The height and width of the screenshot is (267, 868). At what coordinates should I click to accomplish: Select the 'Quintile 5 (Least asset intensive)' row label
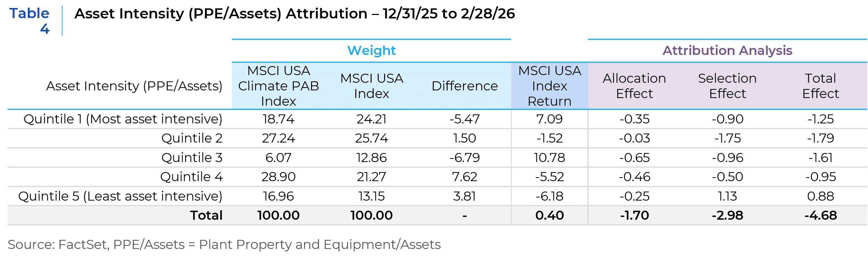point(120,196)
